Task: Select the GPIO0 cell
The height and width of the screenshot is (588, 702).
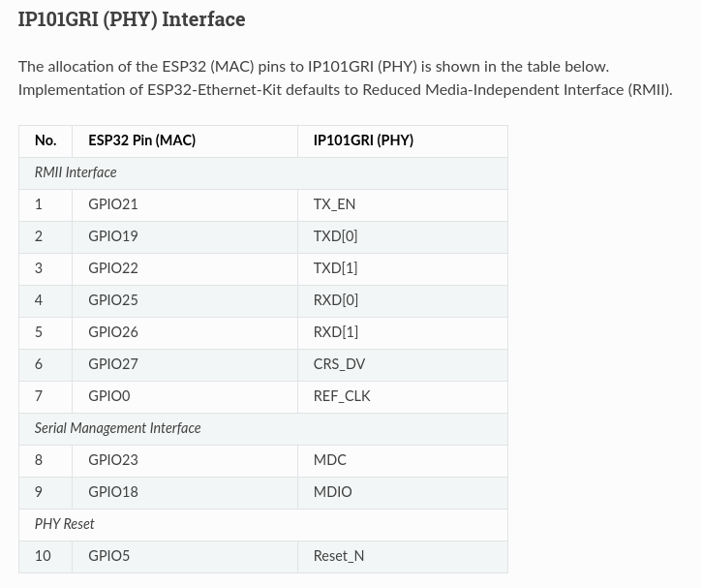Action: [x=184, y=397]
